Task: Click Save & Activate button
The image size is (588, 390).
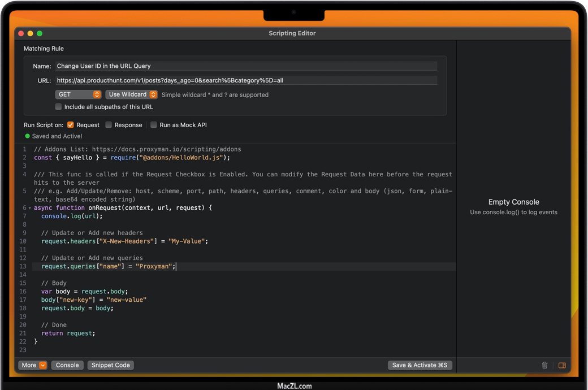Action: coord(420,365)
